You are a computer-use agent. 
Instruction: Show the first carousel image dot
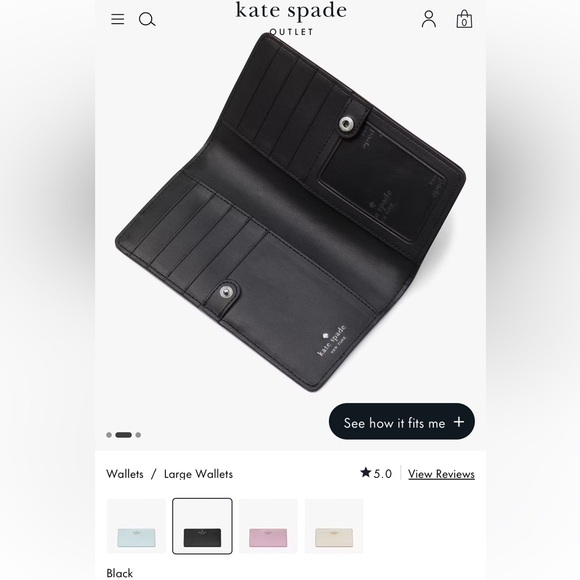click(x=109, y=435)
